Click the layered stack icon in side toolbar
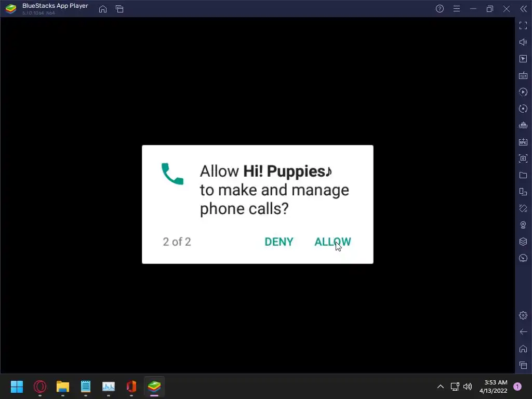Image resolution: width=532 pixels, height=399 pixels. (x=523, y=242)
